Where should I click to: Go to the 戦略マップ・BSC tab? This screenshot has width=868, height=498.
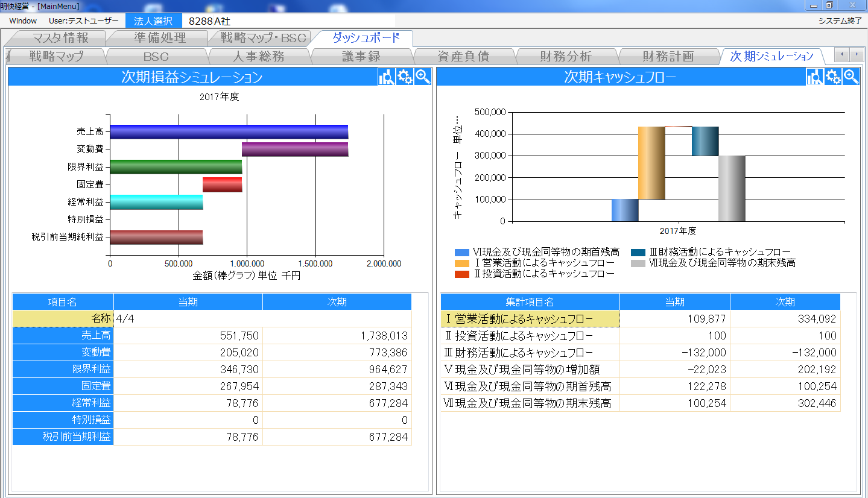[x=263, y=38]
